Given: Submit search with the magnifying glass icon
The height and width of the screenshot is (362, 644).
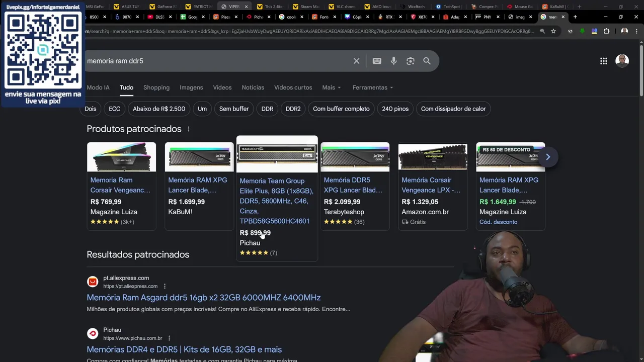Looking at the screenshot, I should tap(427, 61).
